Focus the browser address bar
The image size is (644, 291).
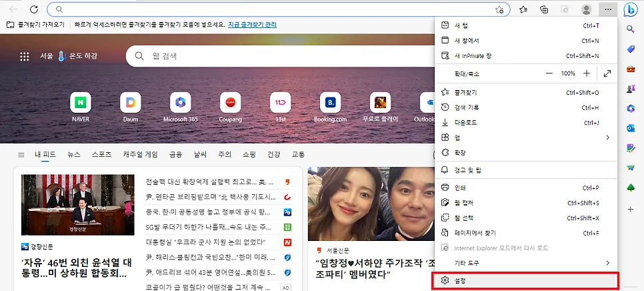tap(279, 9)
